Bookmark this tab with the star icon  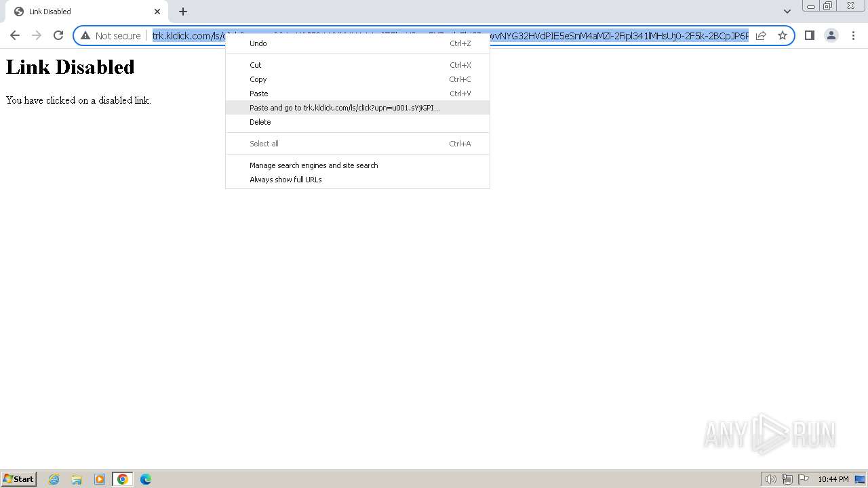(783, 35)
